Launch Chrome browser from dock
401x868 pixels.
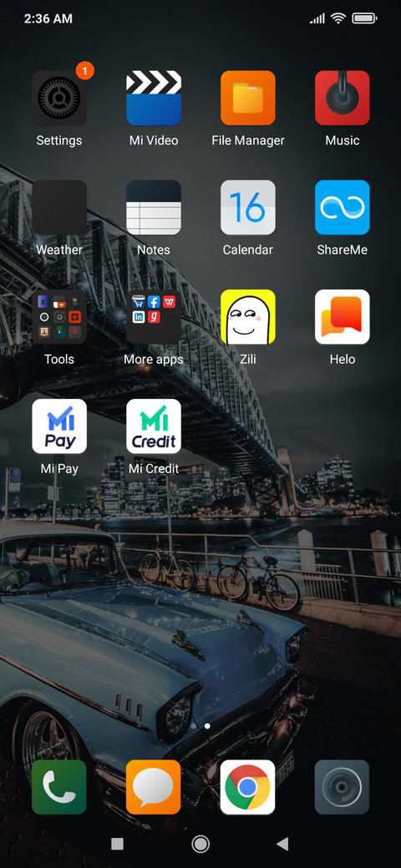(x=247, y=786)
